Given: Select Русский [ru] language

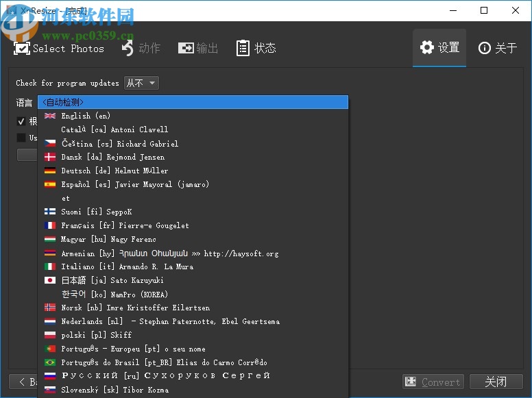Looking at the screenshot, I should coord(193,375).
